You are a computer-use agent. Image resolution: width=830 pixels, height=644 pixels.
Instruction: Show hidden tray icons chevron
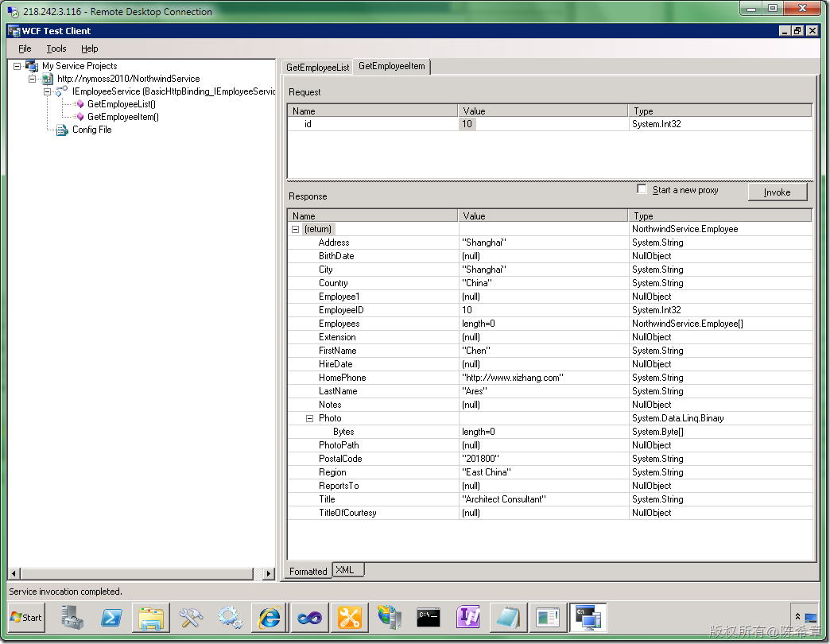797,617
